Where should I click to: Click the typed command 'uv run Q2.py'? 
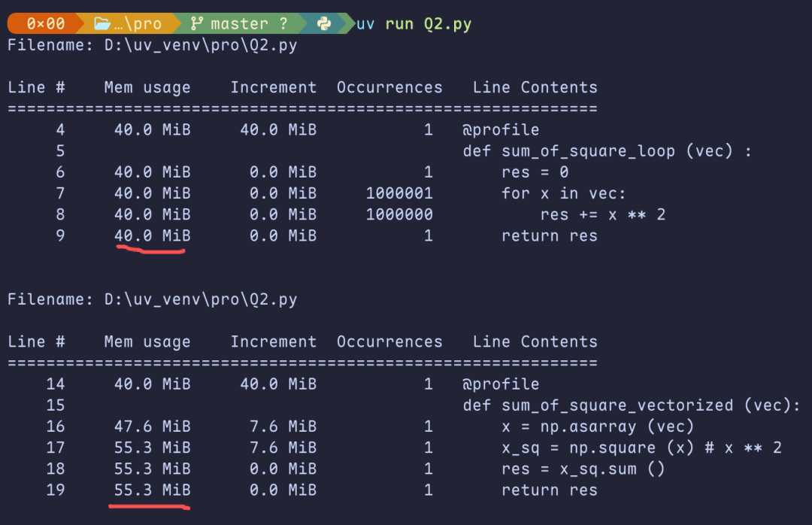click(x=414, y=24)
